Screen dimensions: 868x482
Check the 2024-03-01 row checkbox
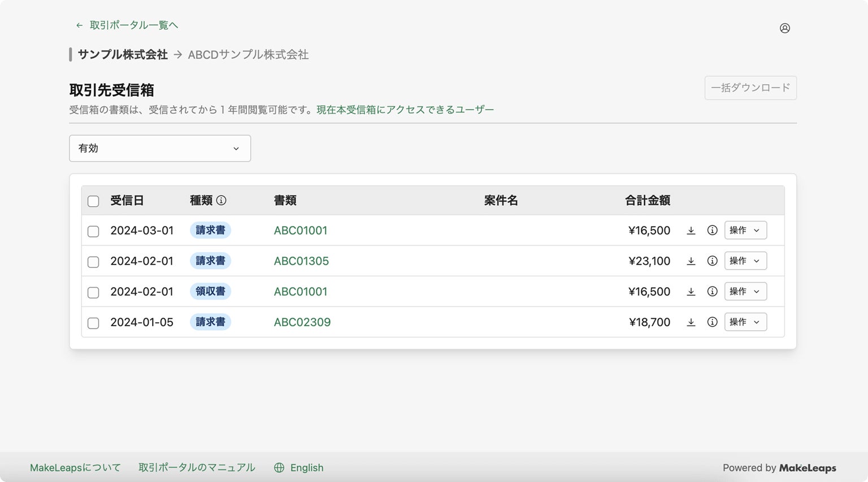pyautogui.click(x=93, y=232)
